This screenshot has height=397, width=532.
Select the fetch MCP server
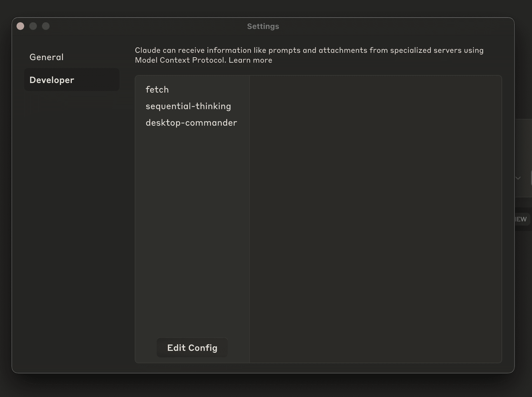(157, 89)
